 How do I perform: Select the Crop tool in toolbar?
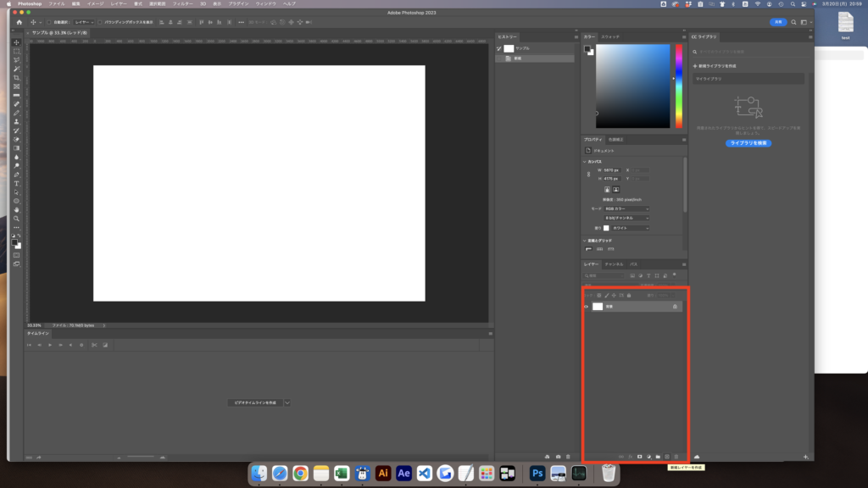click(x=16, y=78)
